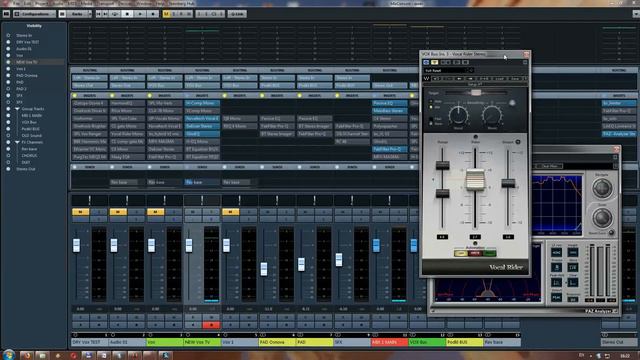Viewport: 640px width, 360px height.
Task: Start playback with the Play button
Action: tap(140, 14)
